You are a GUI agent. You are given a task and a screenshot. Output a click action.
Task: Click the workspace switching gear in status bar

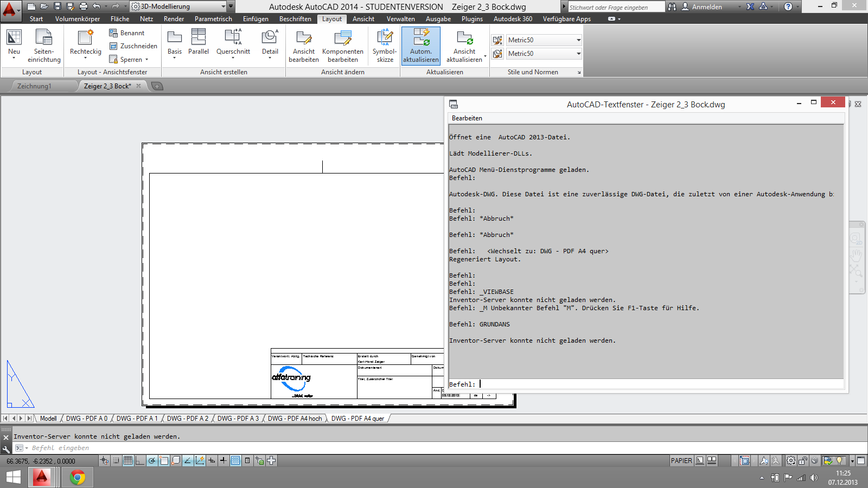(791, 461)
